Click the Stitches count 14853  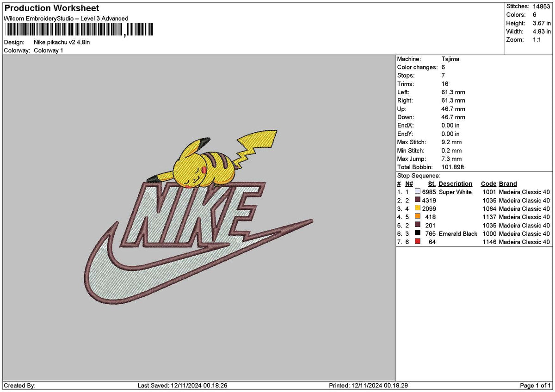(x=541, y=6)
